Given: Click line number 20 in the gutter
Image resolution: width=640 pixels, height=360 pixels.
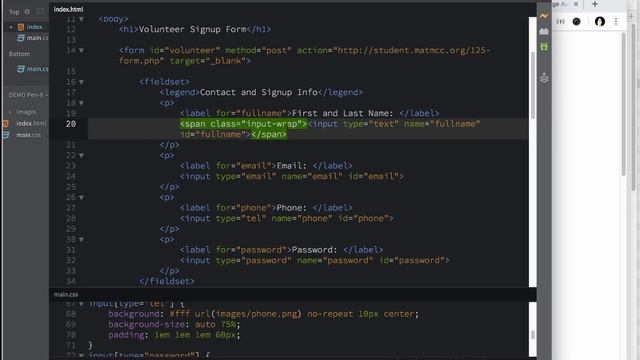Looking at the screenshot, I should tap(71, 124).
